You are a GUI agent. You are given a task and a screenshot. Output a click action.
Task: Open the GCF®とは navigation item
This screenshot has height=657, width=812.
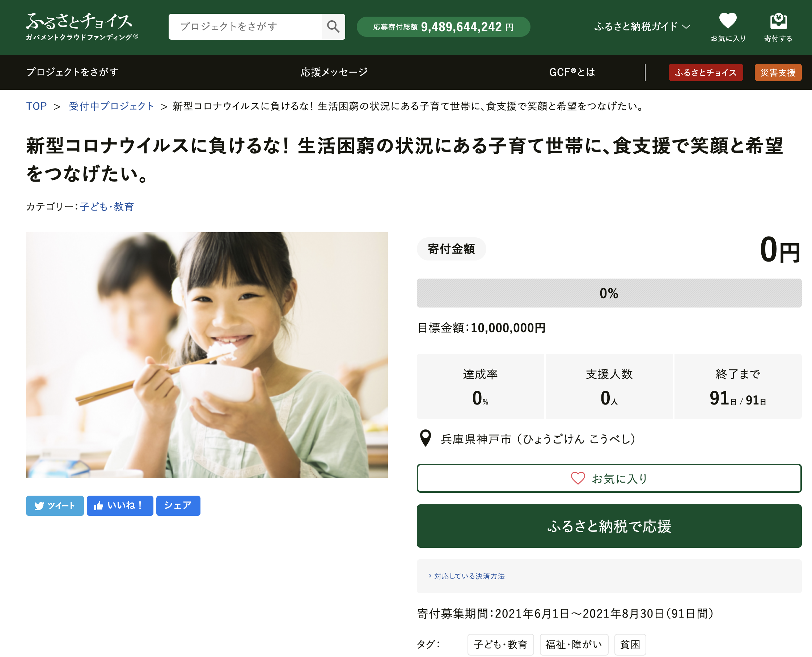coord(572,72)
